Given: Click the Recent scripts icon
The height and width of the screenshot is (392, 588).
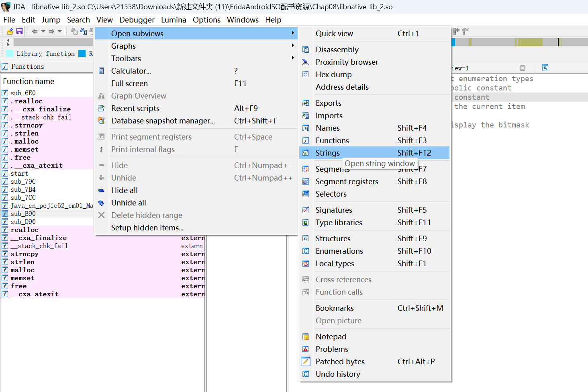Looking at the screenshot, I should coord(101,108).
